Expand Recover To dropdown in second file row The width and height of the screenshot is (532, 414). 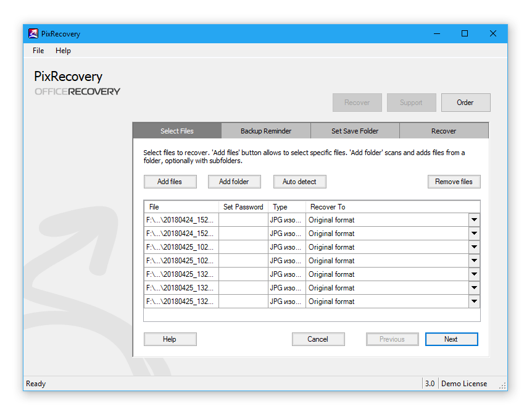click(474, 234)
